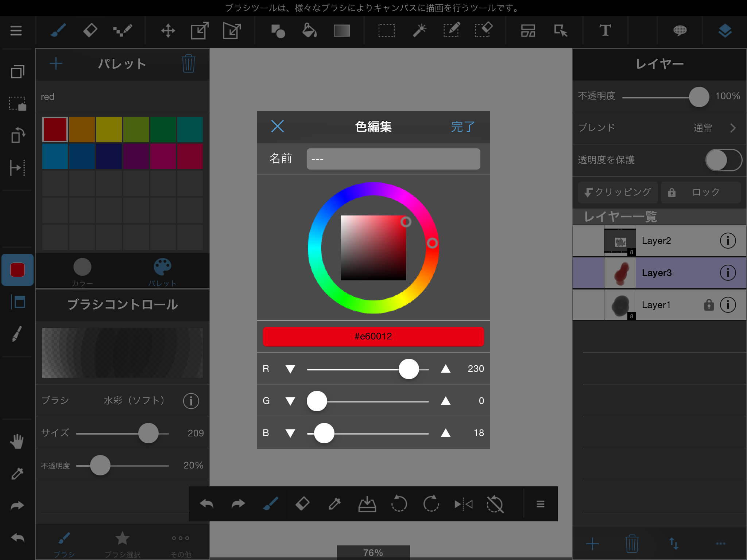Screen dimensions: 747x560
Task: Toggle the layer lock button
Action: tap(701, 192)
